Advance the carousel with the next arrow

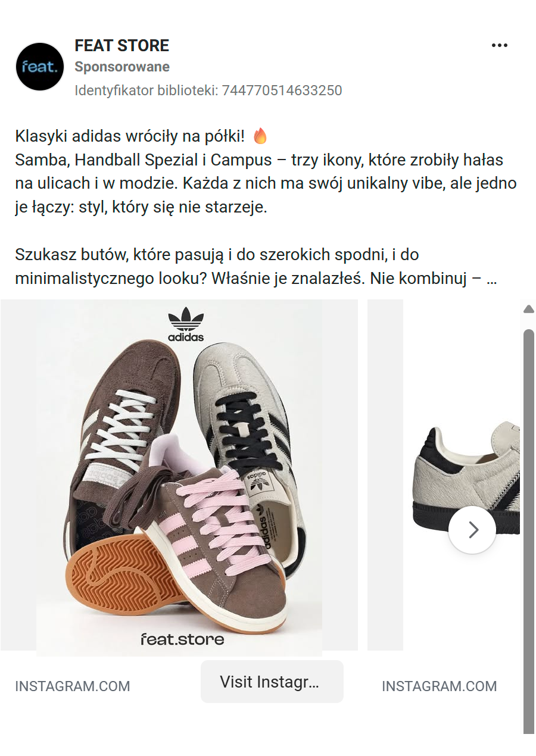[472, 530]
